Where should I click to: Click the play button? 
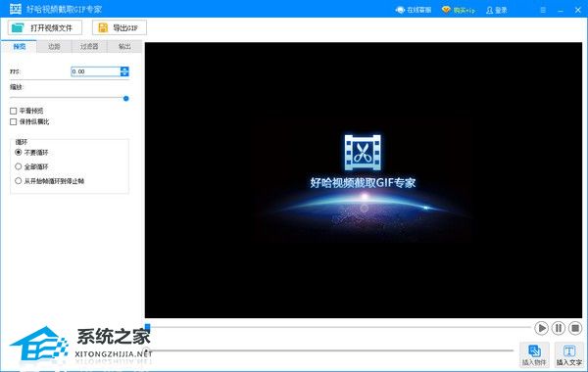pos(541,328)
